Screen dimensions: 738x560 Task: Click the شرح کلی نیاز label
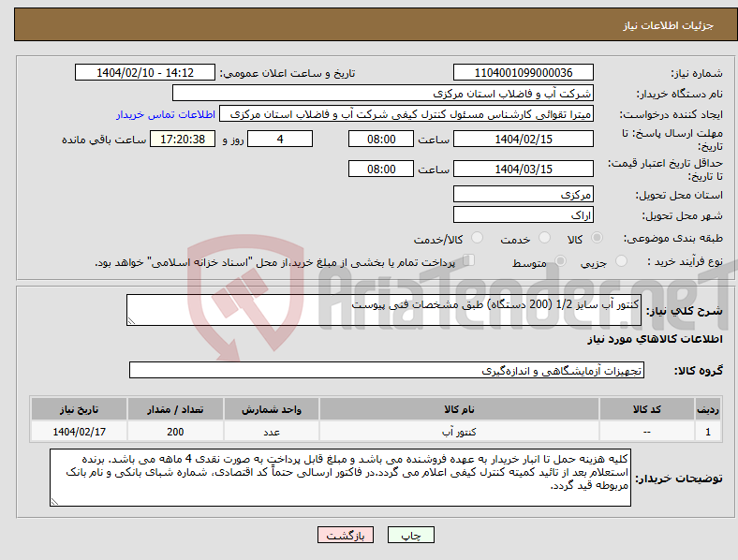685,311
